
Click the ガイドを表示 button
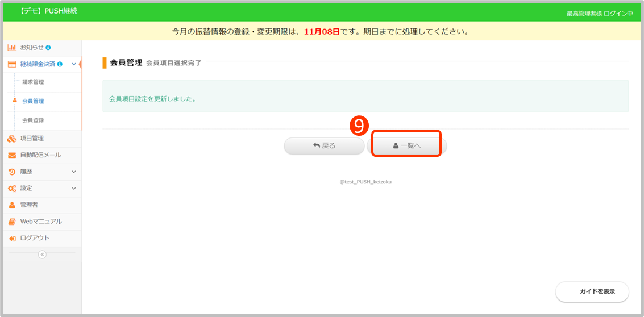592,291
